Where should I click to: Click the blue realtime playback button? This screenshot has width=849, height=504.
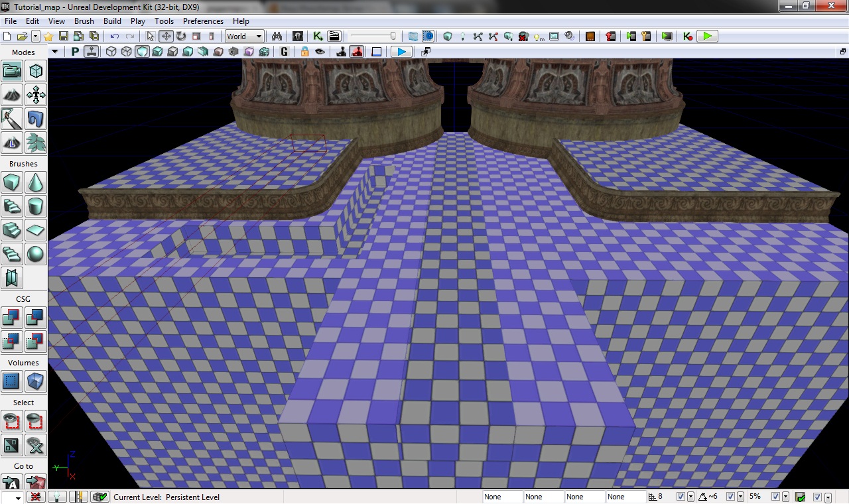[x=401, y=52]
